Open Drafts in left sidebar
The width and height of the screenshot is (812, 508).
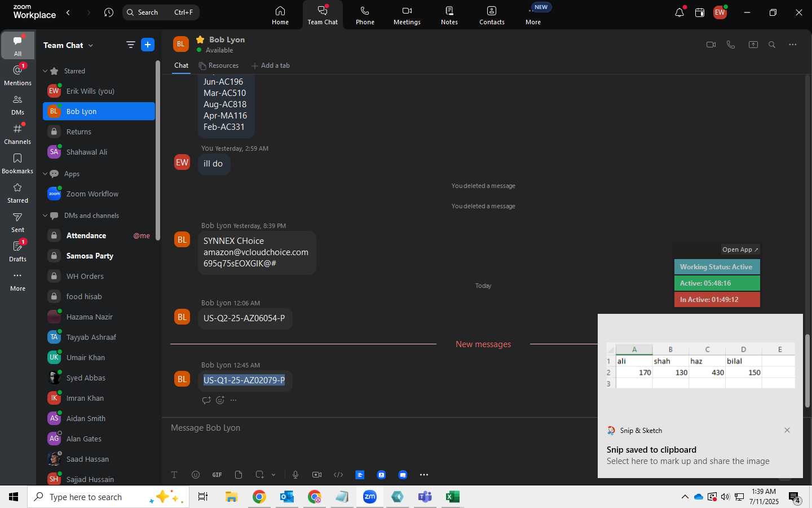coord(18,251)
